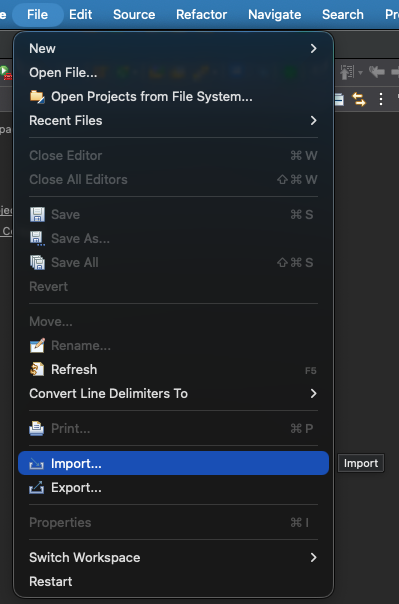This screenshot has height=604, width=399.
Task: Click the Open Projects from File System folder icon
Action: (x=37, y=97)
